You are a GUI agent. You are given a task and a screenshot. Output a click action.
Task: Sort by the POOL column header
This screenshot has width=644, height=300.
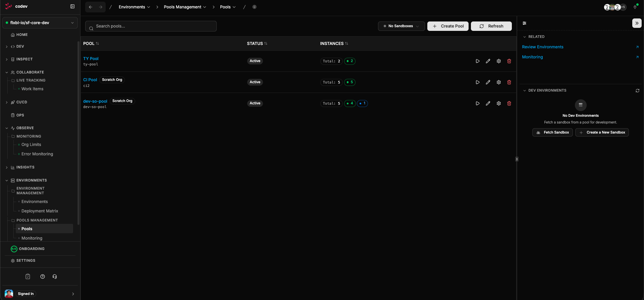click(91, 44)
